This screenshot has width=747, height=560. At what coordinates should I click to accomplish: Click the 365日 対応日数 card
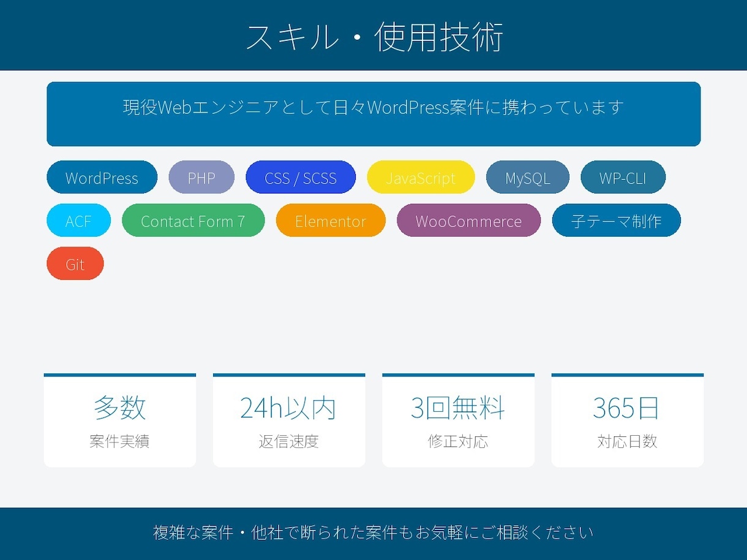pyautogui.click(x=628, y=420)
